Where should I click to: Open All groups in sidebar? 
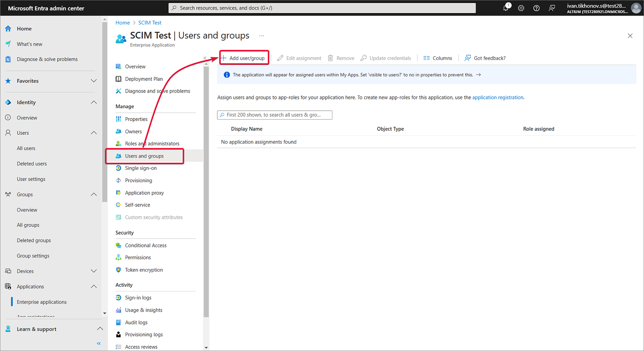(x=28, y=225)
